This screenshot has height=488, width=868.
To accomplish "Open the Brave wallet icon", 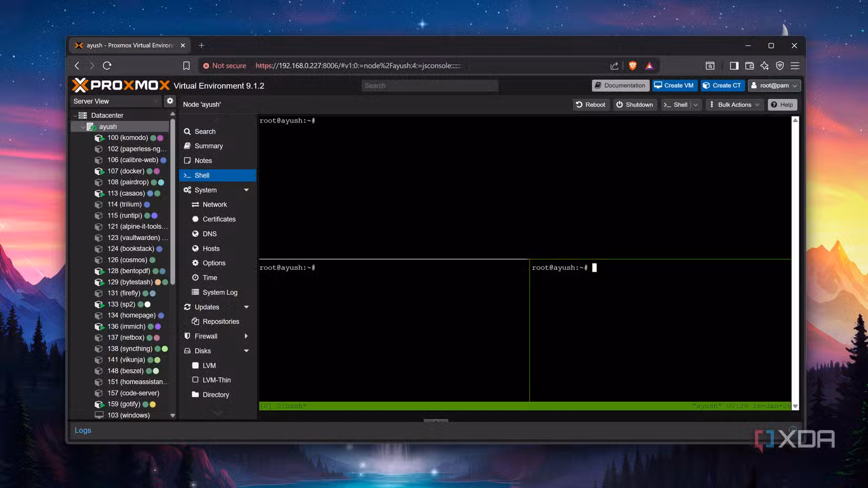I will 750,66.
